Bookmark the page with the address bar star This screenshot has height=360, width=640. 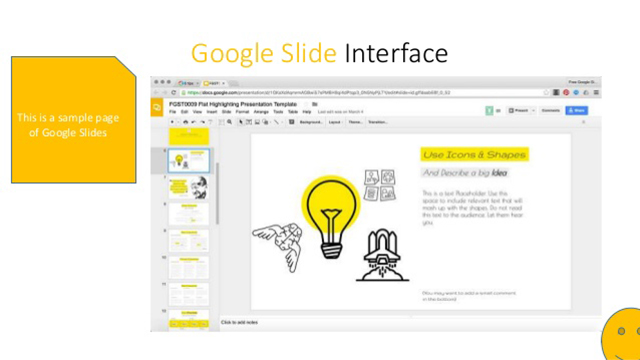pyautogui.click(x=546, y=93)
